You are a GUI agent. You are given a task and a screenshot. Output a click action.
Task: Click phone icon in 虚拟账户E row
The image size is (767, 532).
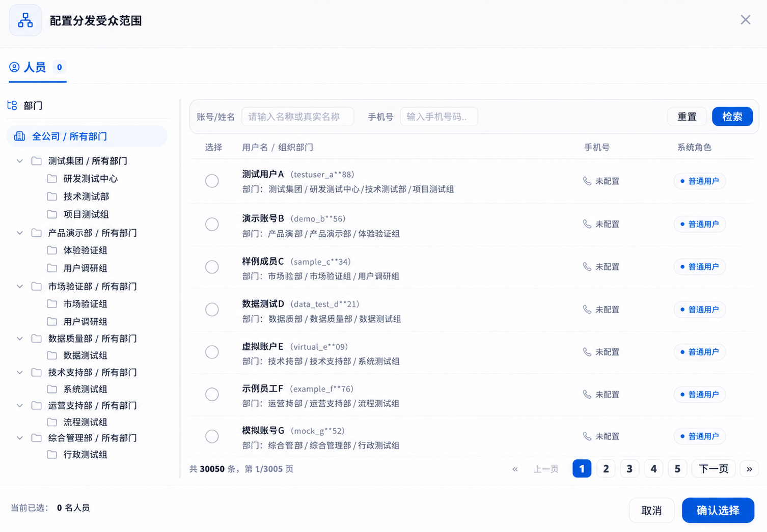point(587,352)
